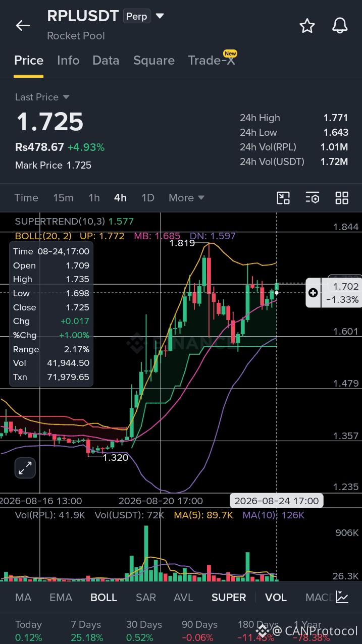Select the 4h interval
Image resolution: width=362 pixels, height=644 pixels.
tap(120, 198)
